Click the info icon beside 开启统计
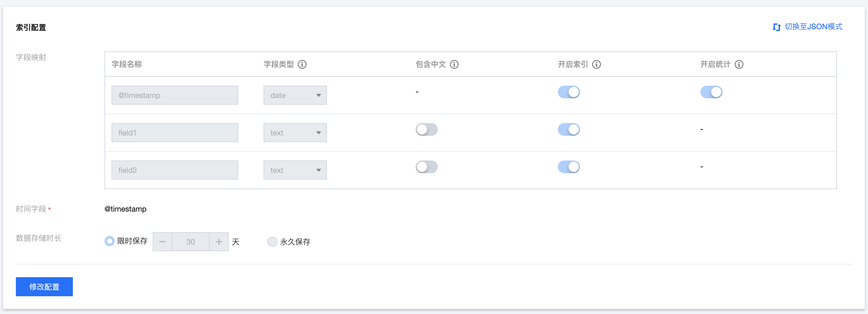This screenshot has height=314, width=868. coord(739,64)
